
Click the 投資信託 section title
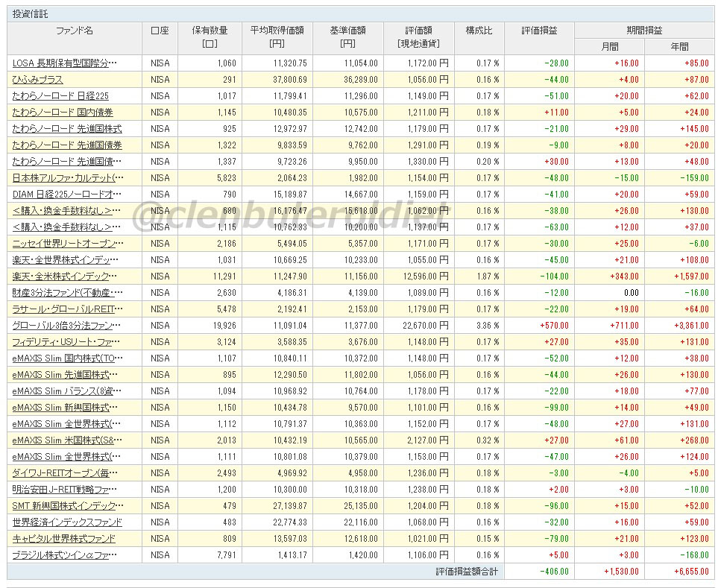30,14
